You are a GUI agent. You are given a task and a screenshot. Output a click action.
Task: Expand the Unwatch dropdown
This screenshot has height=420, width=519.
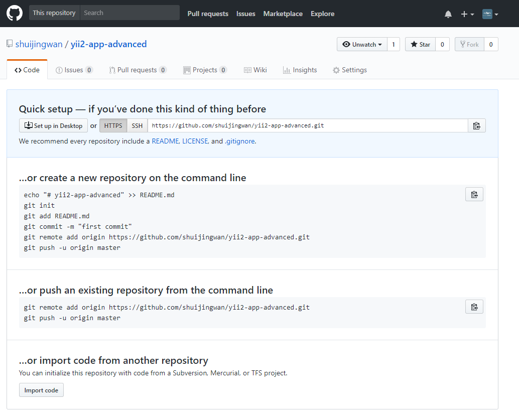coord(361,45)
